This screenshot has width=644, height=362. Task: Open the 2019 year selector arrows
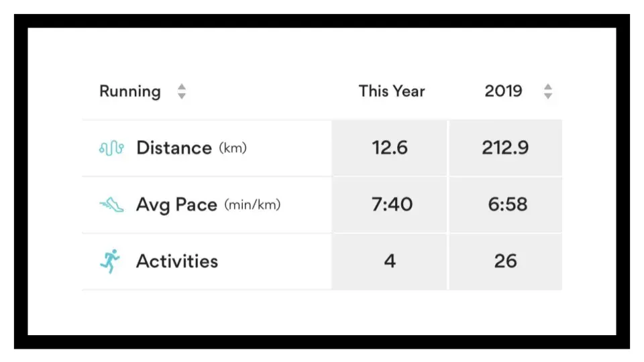click(x=548, y=92)
